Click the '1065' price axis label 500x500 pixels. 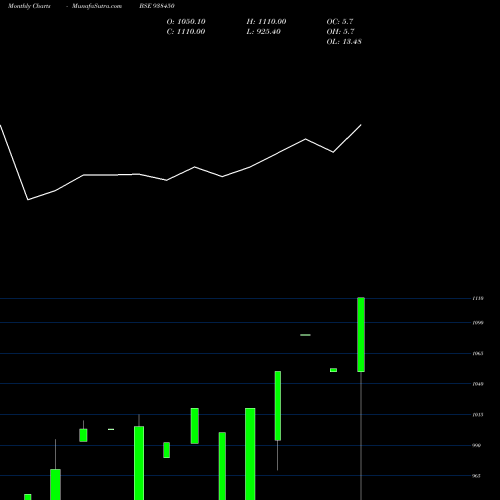[478, 353]
